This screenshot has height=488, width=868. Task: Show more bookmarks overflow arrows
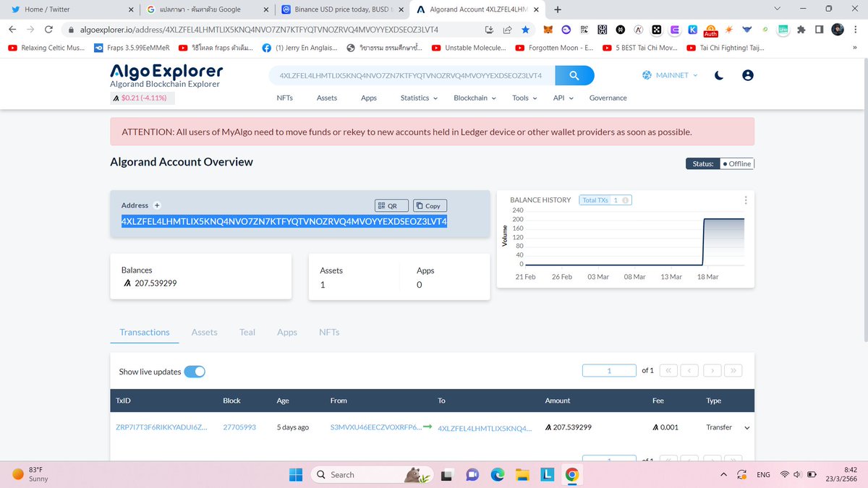[855, 48]
